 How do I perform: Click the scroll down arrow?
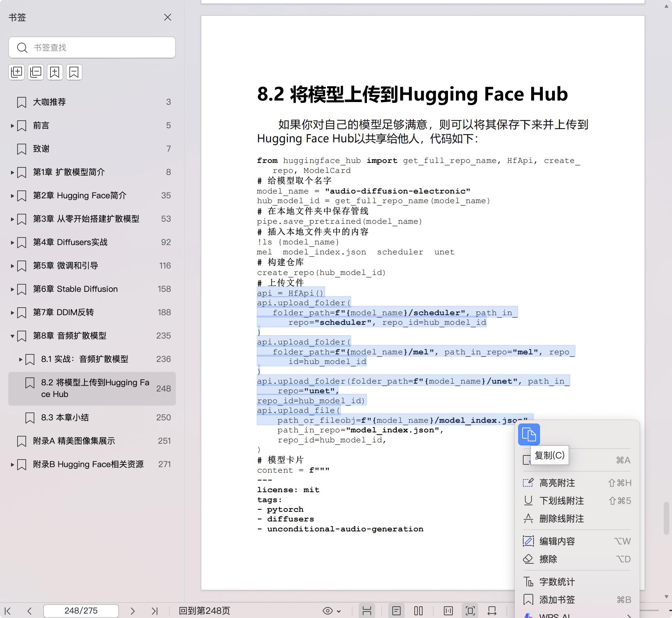666,596
